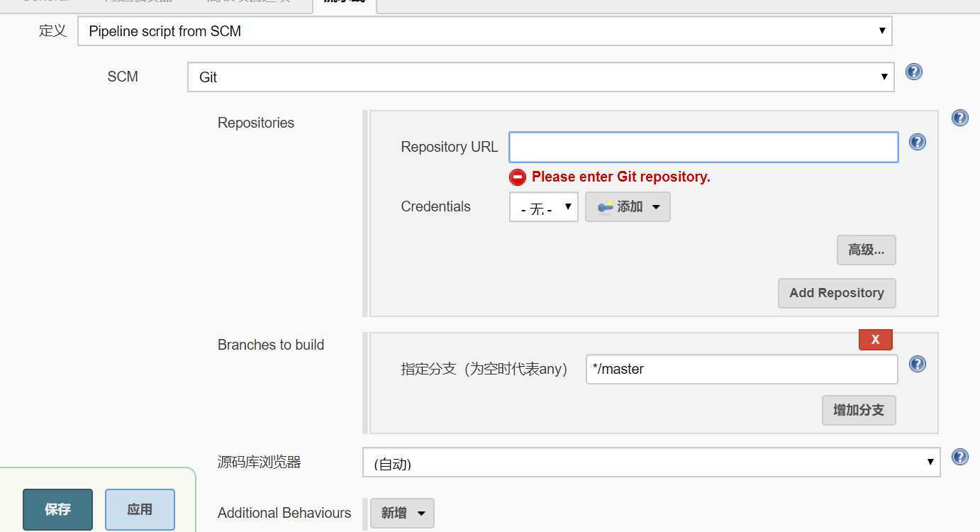Show help for Repository URL field
This screenshot has width=980, height=532.
point(918,142)
